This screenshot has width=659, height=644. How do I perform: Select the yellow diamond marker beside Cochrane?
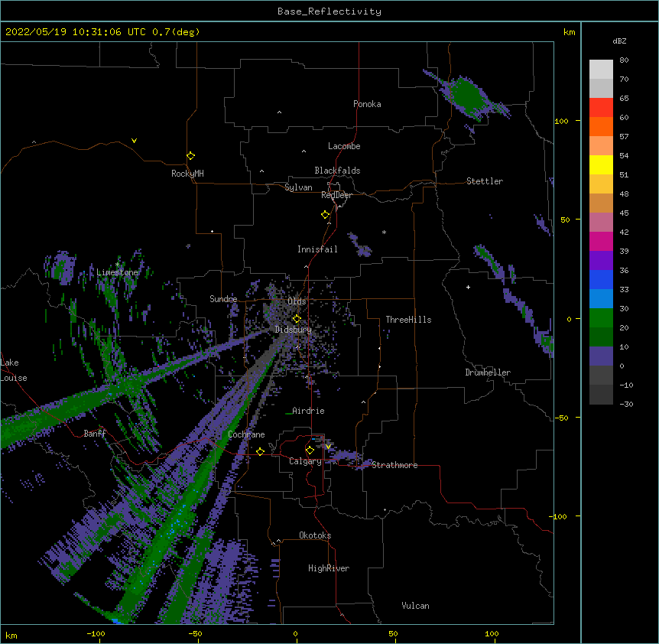click(260, 451)
